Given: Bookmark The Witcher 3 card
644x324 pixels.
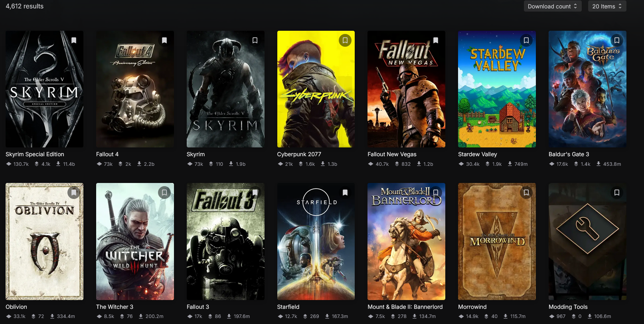Looking at the screenshot, I should 164,193.
